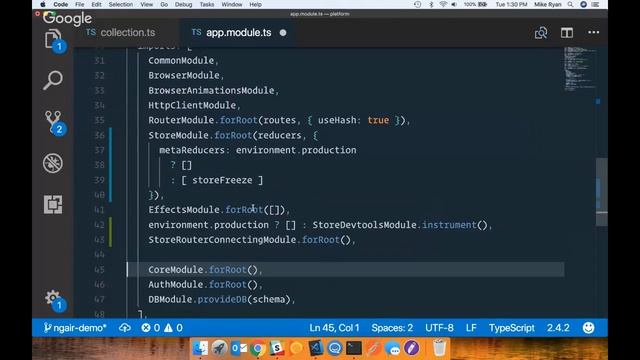The image size is (640, 360).
Task: Open the Source Control view in the activity bar
Action: 53,122
